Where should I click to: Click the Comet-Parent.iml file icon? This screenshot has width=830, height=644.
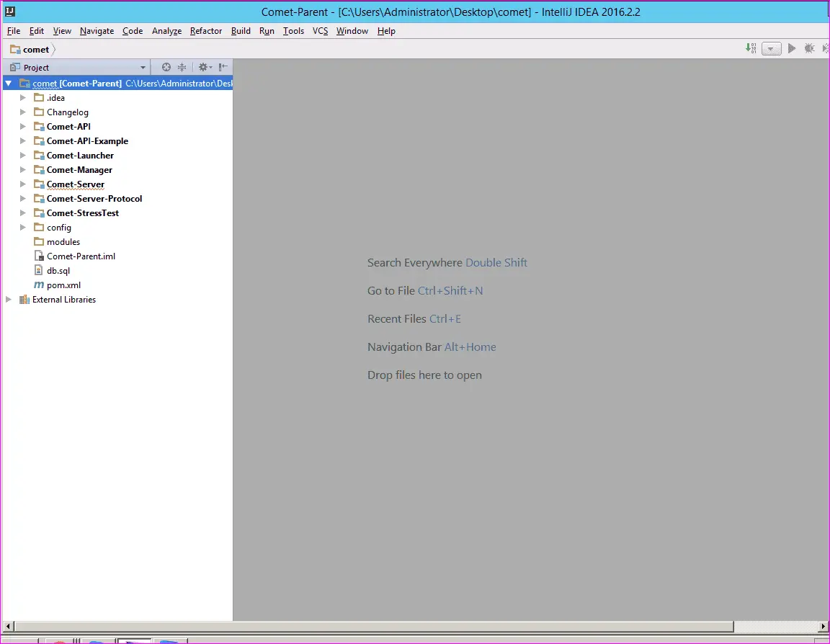[x=39, y=256]
